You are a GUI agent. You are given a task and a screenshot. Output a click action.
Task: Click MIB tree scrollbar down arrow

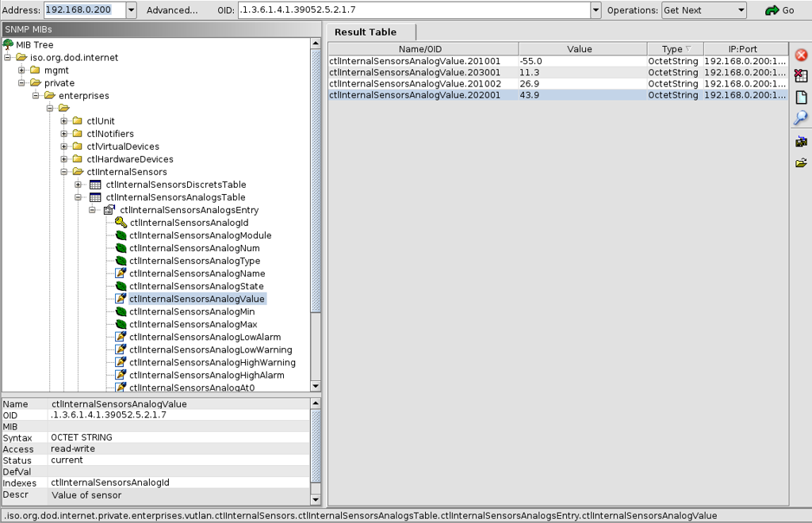316,386
